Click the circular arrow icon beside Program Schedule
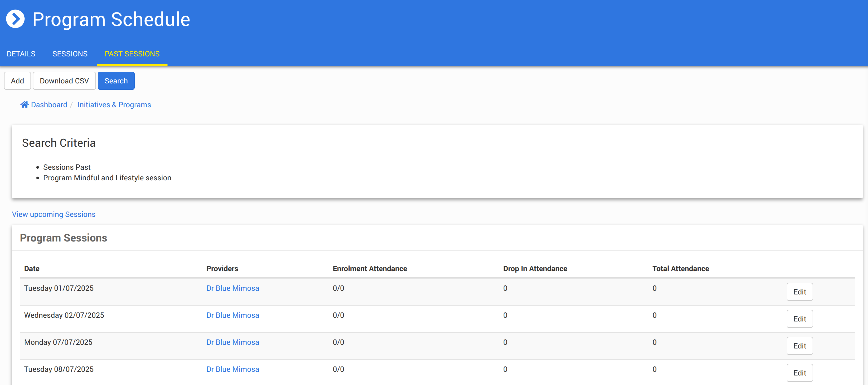Viewport: 868px width, 385px height. click(15, 19)
